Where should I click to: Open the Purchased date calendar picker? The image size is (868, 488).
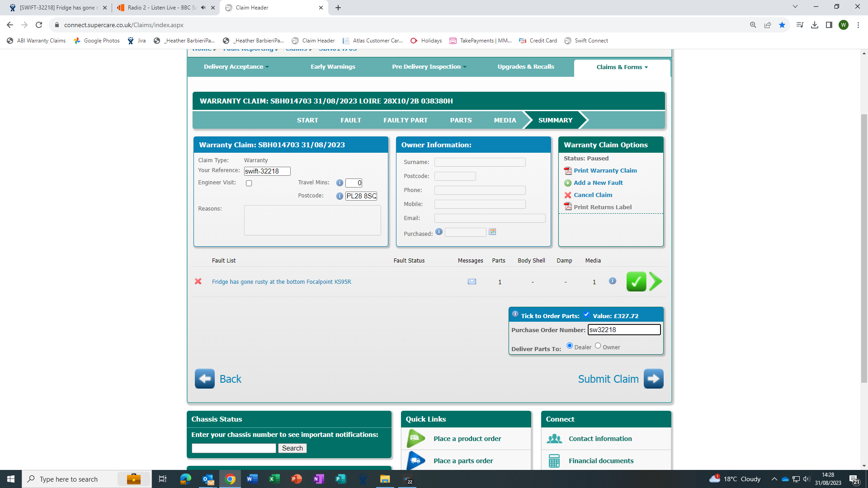492,232
